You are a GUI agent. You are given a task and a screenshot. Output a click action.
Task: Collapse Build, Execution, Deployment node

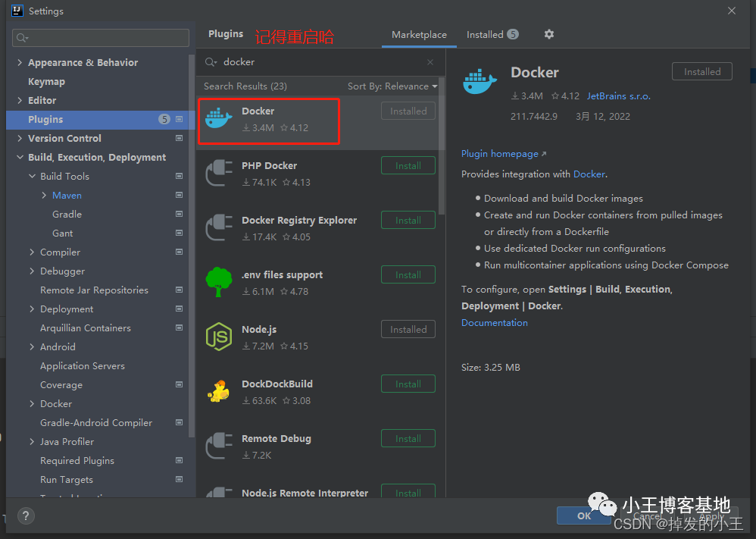(x=20, y=158)
